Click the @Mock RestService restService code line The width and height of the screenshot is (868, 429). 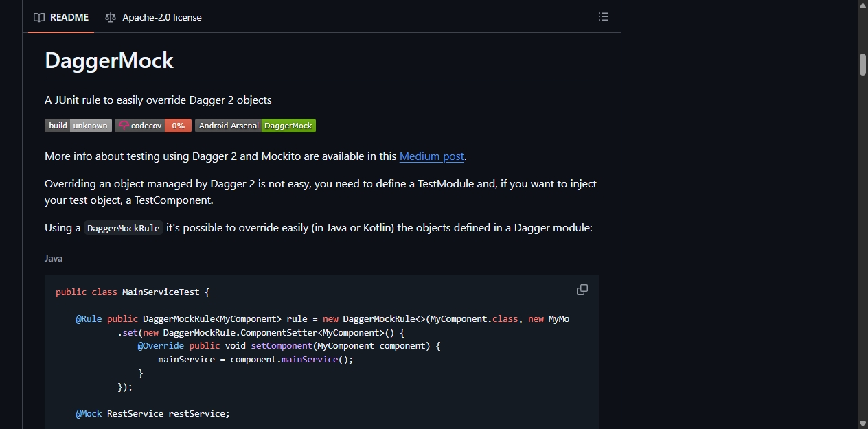coord(152,413)
